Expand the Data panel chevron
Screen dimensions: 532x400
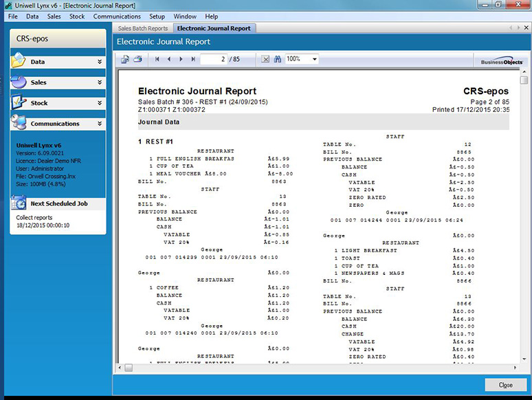coord(100,62)
